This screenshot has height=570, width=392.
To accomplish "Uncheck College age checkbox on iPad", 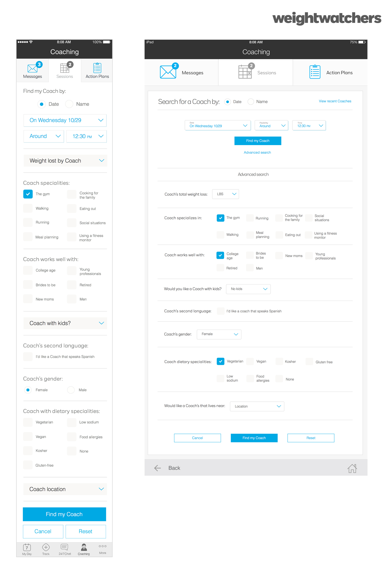I will pos(220,255).
